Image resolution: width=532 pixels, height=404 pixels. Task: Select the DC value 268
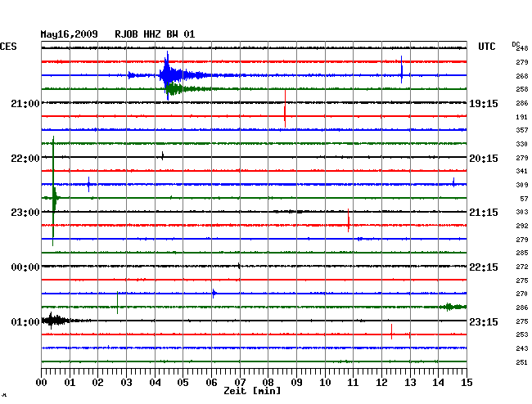pos(522,76)
